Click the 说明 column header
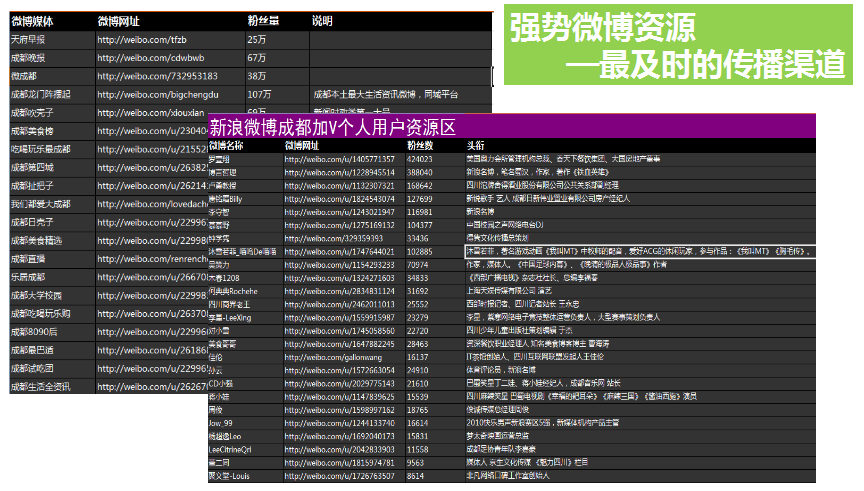This screenshot has width=864, height=491. (x=322, y=21)
